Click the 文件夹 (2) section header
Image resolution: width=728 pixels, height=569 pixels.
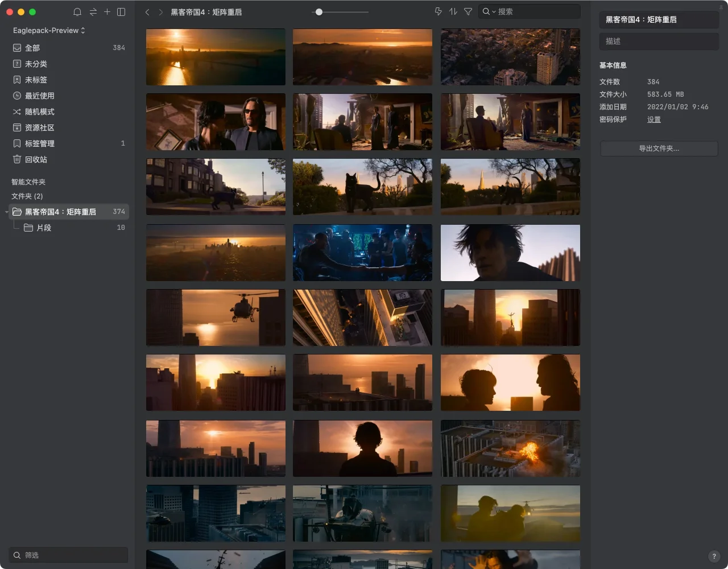27,196
